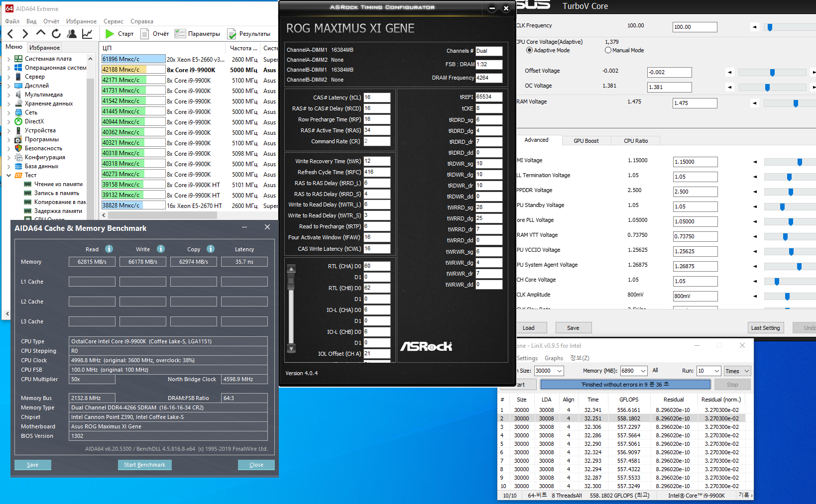Click the Частота column header in AIDA64
Image resolution: width=816 pixels, height=504 pixels.
(243, 48)
